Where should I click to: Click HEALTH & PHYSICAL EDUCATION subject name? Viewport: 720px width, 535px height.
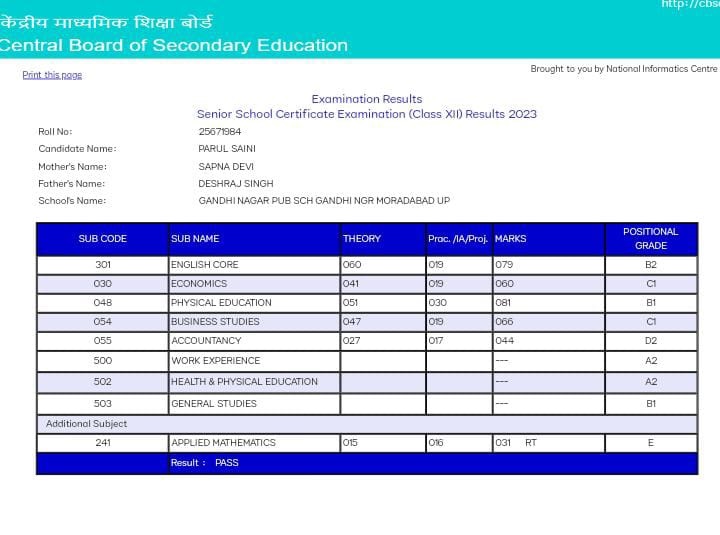pos(244,382)
